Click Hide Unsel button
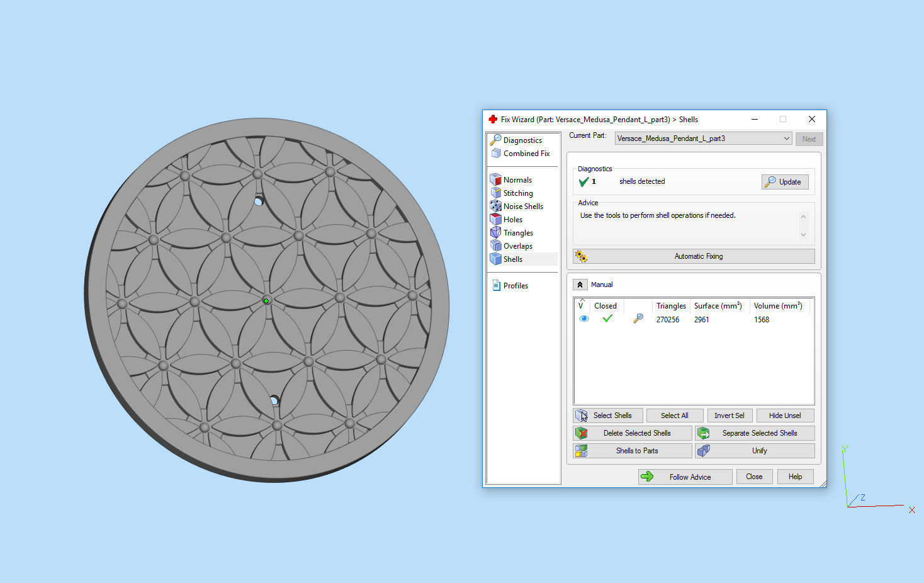Image resolution: width=924 pixels, height=583 pixels. click(786, 416)
